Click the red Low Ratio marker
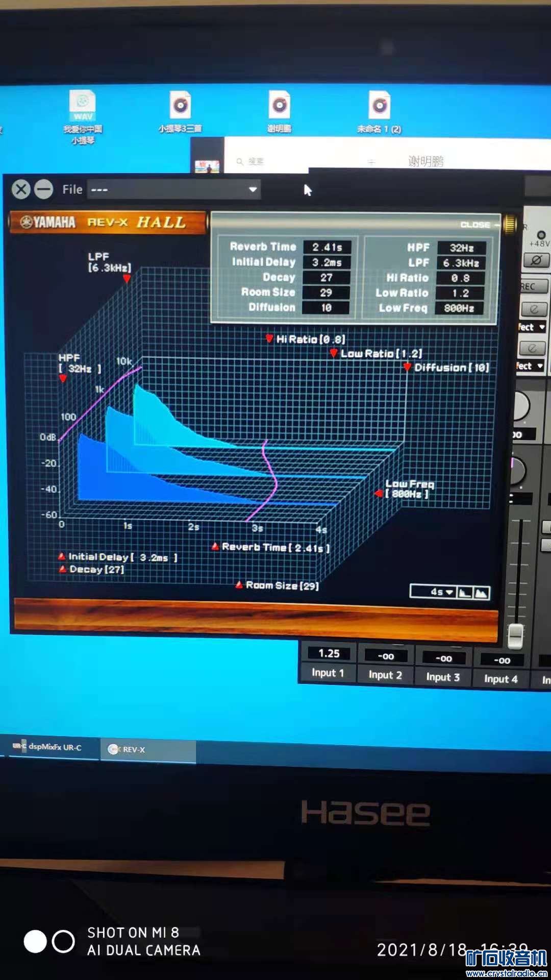 click(x=333, y=353)
